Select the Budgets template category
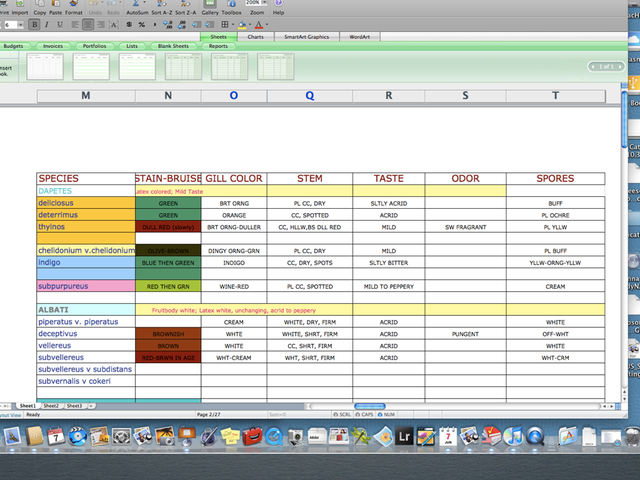The width and height of the screenshot is (640, 480). click(x=14, y=46)
